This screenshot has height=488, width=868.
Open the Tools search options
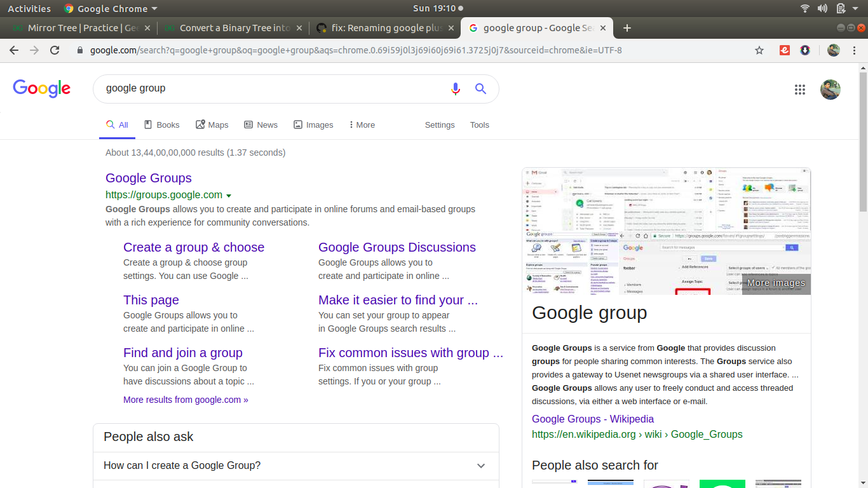tap(480, 125)
